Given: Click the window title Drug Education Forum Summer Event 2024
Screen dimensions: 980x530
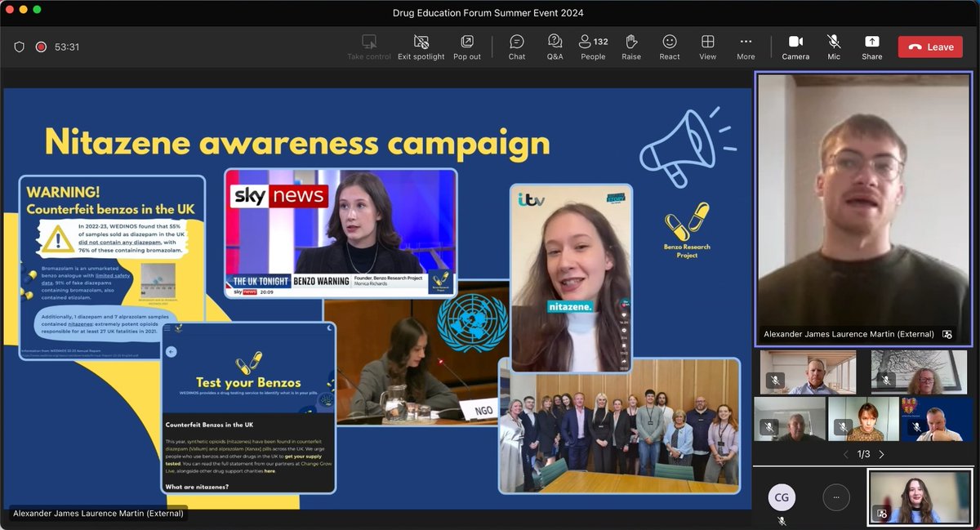Looking at the screenshot, I should click(x=490, y=12).
